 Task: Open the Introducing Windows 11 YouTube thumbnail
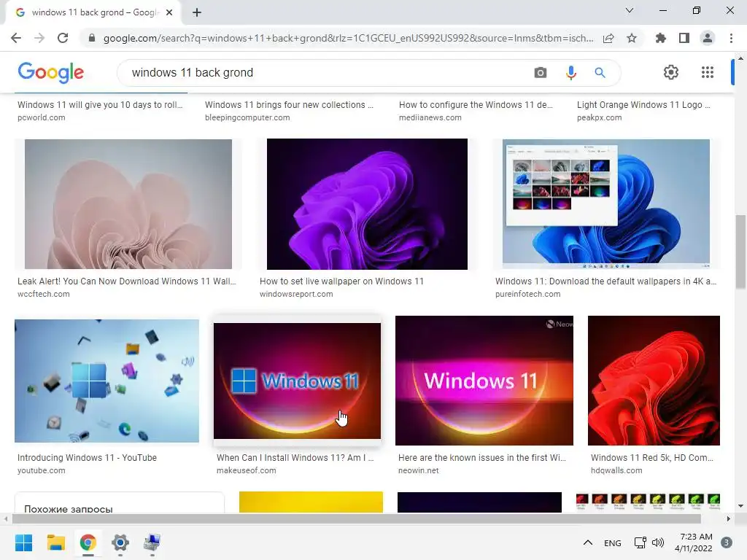pyautogui.click(x=107, y=381)
